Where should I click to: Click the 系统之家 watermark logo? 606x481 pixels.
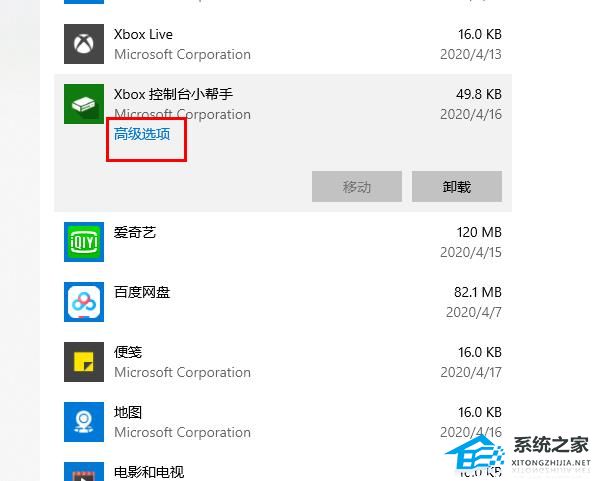(518, 453)
